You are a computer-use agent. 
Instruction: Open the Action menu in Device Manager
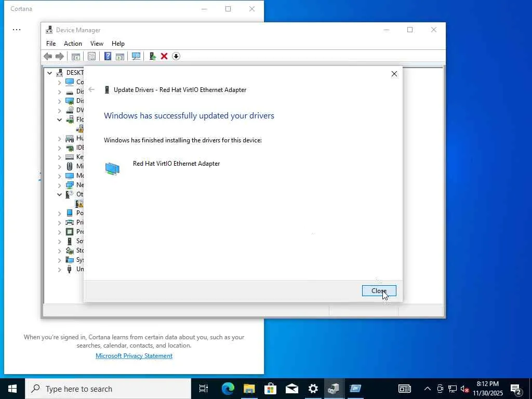[x=73, y=44]
